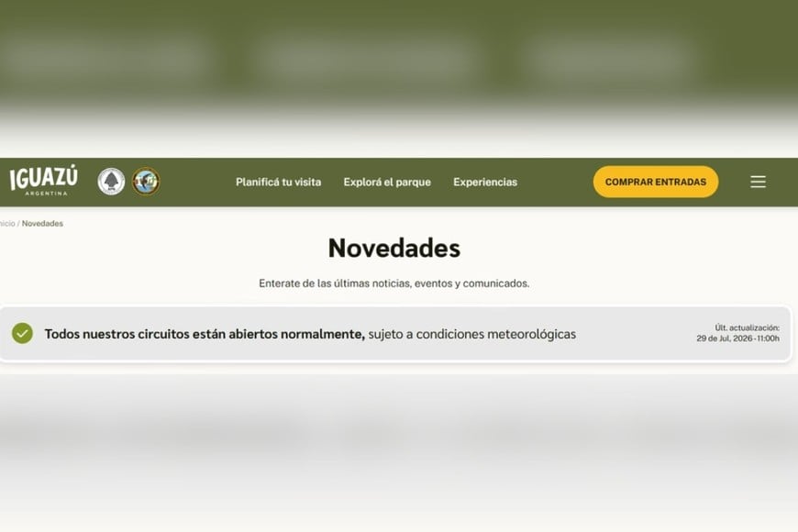The height and width of the screenshot is (532, 798).
Task: Open the Explorá el parque menu
Action: (x=387, y=183)
